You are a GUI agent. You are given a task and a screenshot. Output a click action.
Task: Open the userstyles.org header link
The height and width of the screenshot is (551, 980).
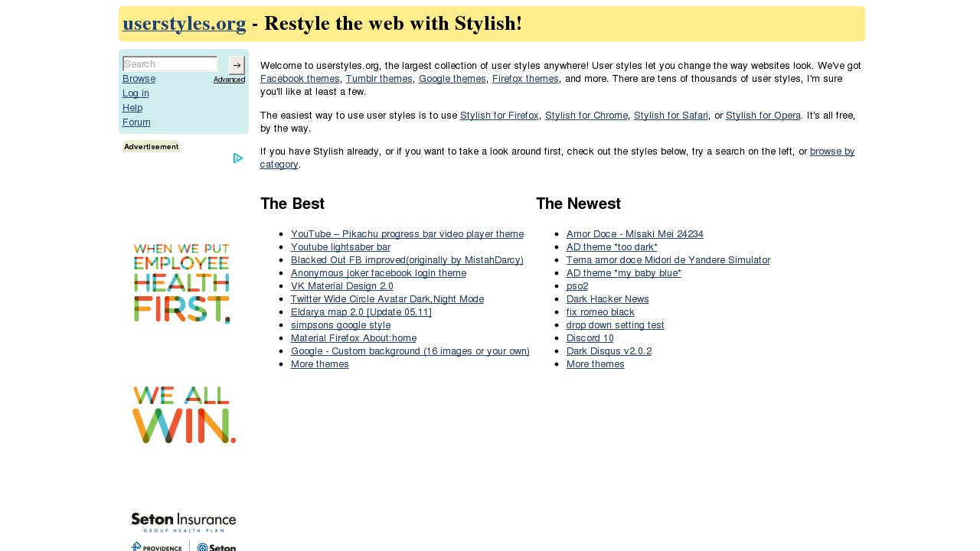pyautogui.click(x=185, y=24)
